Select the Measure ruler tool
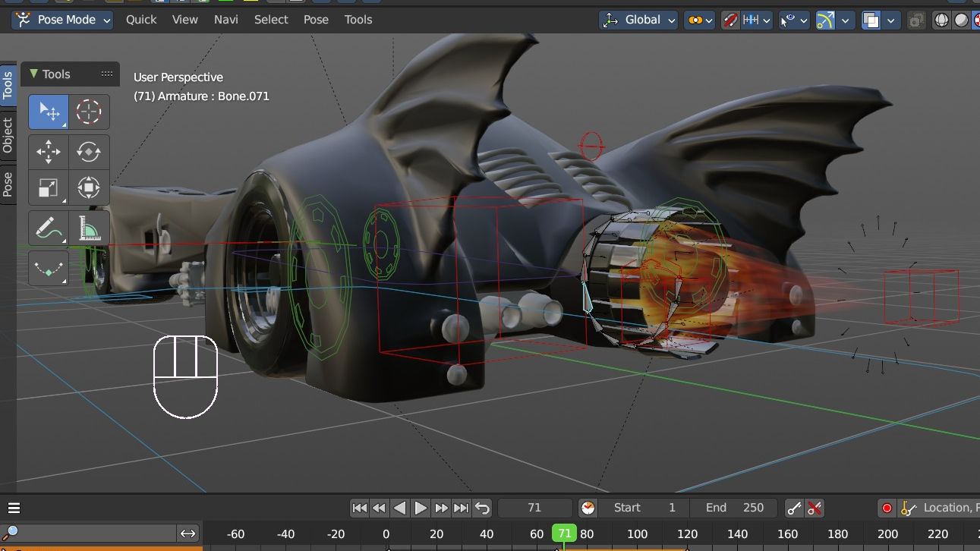 click(89, 228)
